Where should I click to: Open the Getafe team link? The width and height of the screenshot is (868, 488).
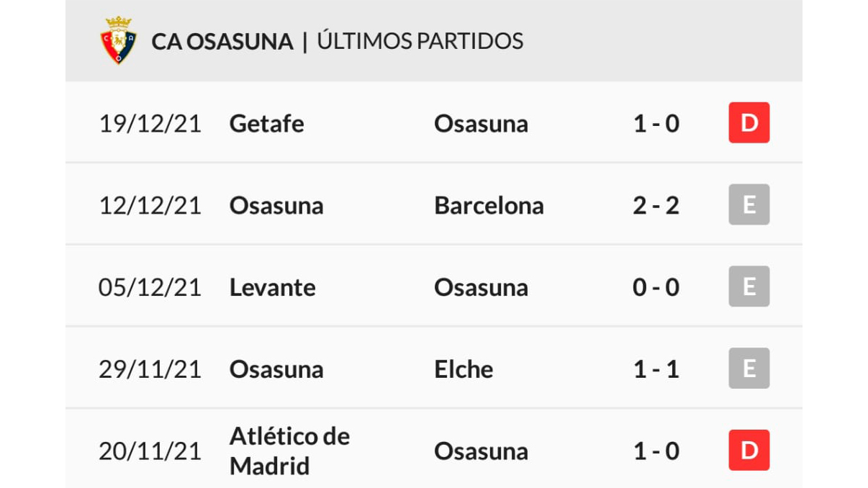click(x=266, y=124)
